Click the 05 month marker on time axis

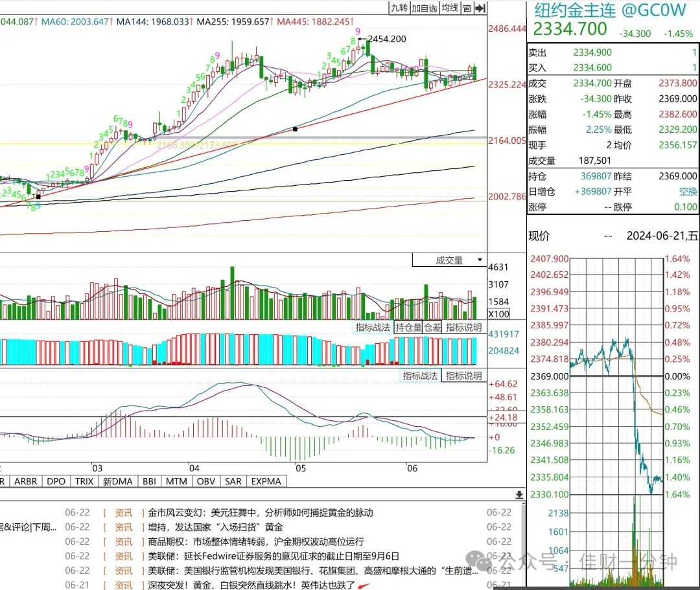[301, 468]
